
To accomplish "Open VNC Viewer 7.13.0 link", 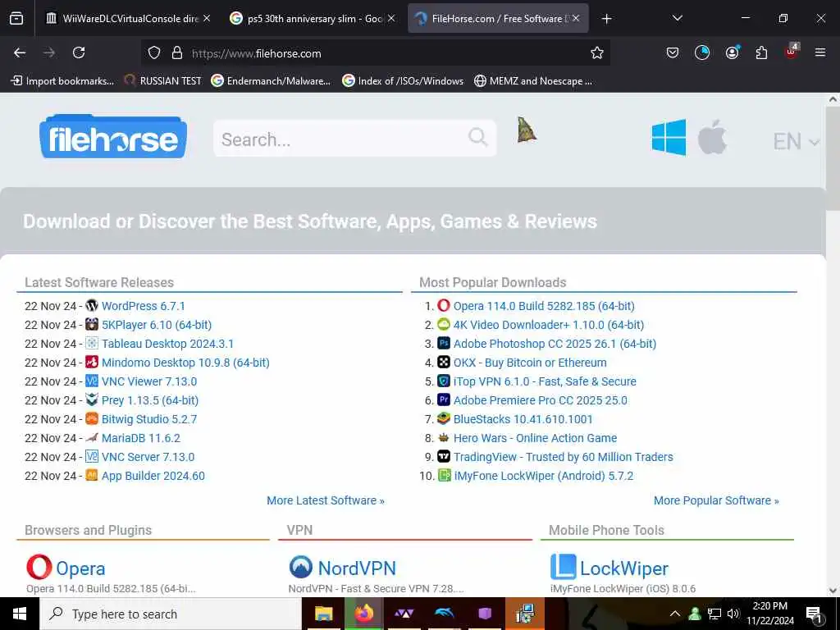I will (x=149, y=381).
